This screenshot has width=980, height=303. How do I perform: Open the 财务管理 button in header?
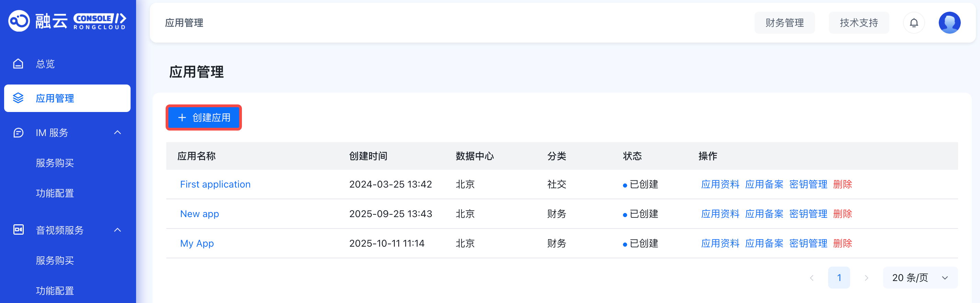point(784,23)
